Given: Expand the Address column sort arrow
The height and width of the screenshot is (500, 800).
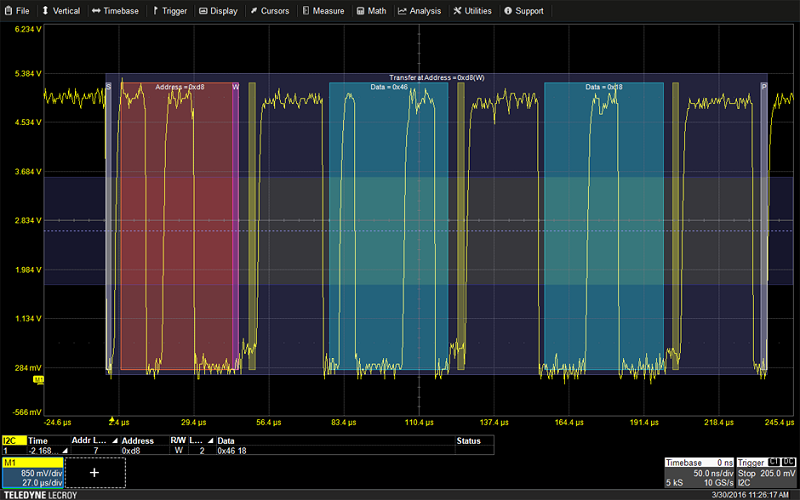Looking at the screenshot, I should pyautogui.click(x=114, y=441).
